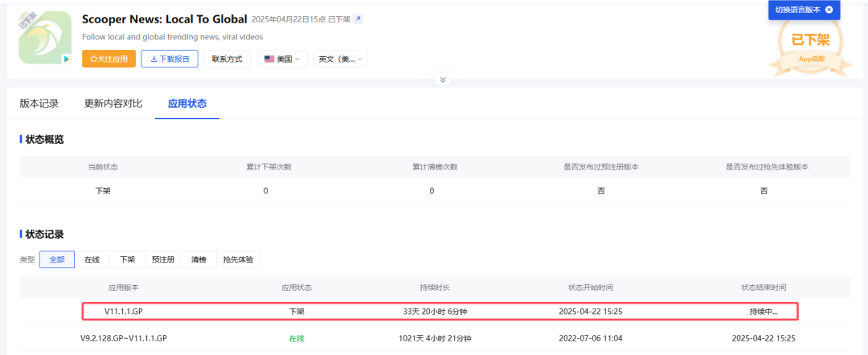Select the 下架 type filter
The image size is (868, 355).
(x=127, y=259)
